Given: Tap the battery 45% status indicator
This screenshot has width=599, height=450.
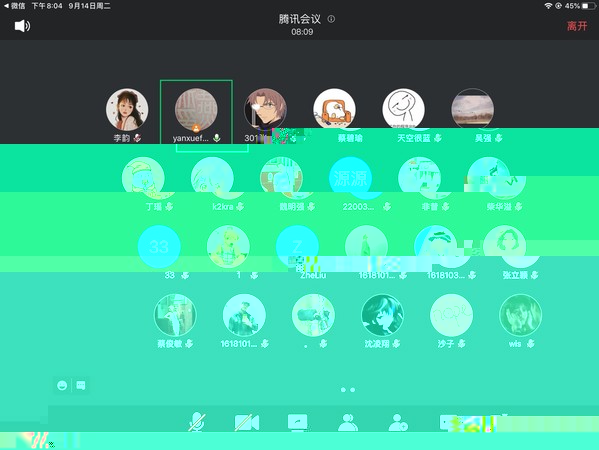Looking at the screenshot, I should tap(580, 6).
